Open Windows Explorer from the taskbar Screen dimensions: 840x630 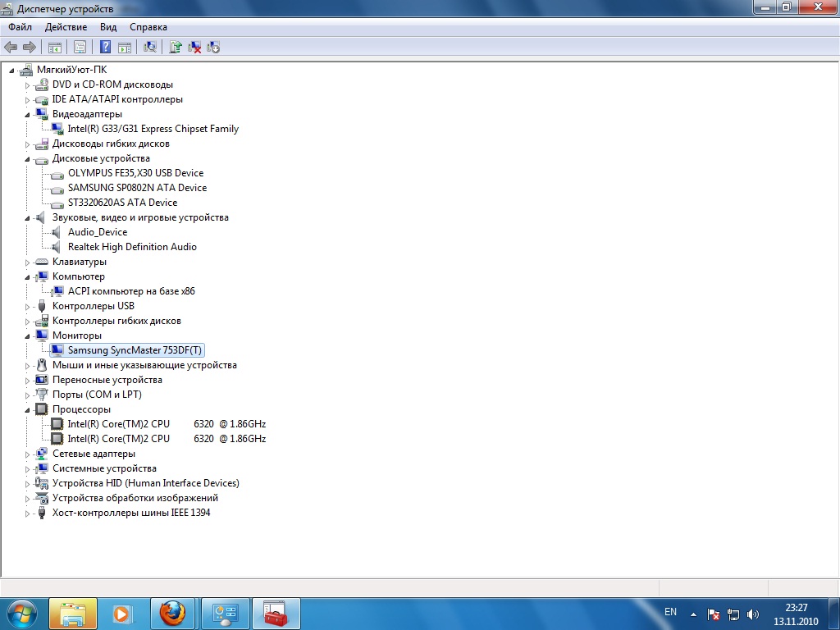73,614
